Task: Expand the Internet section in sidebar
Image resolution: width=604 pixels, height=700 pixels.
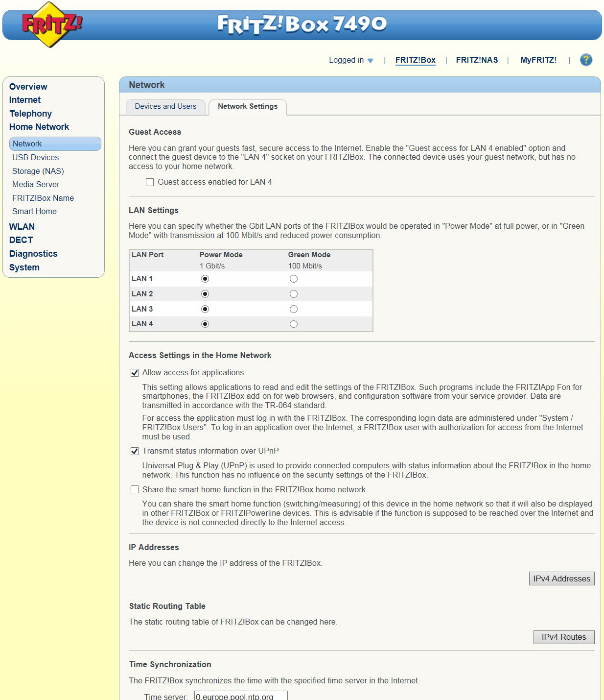Action: pyautogui.click(x=25, y=100)
